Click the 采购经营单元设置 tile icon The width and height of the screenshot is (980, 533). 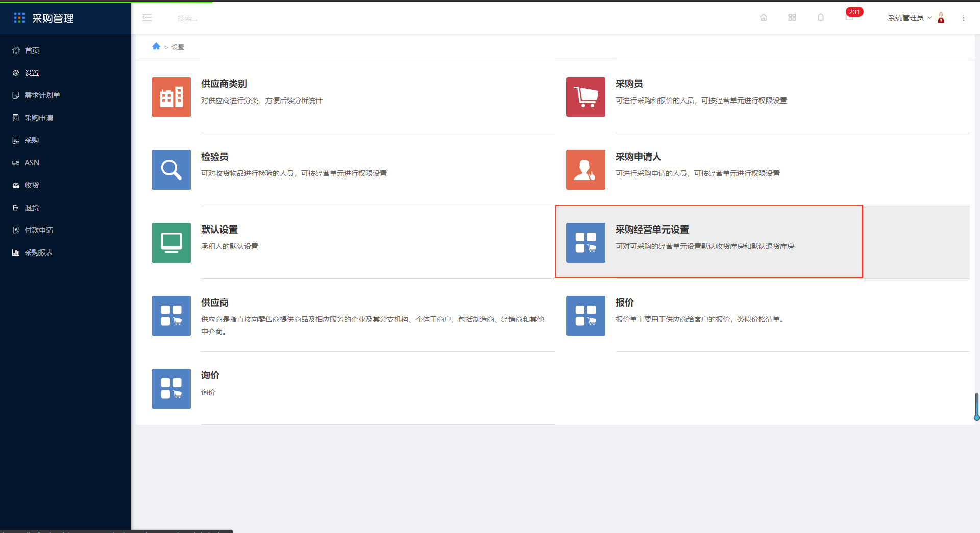click(585, 243)
